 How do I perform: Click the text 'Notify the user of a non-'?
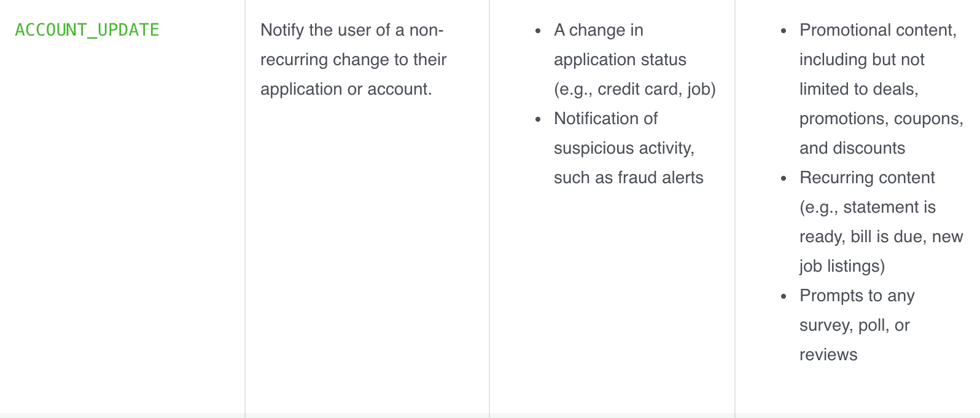(x=352, y=30)
